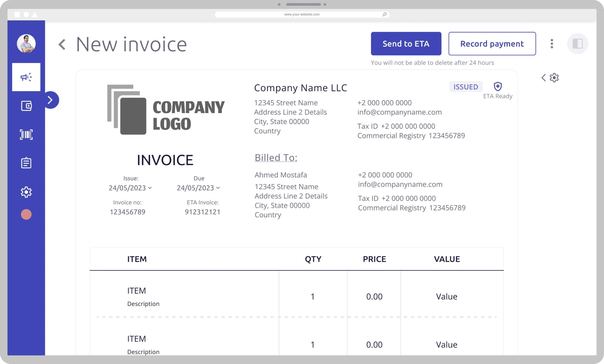Open settings gear in left sidebar

coord(26,192)
